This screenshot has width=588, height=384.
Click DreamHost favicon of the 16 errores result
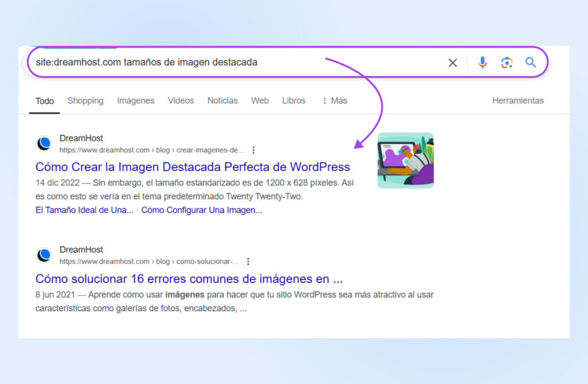(44, 255)
